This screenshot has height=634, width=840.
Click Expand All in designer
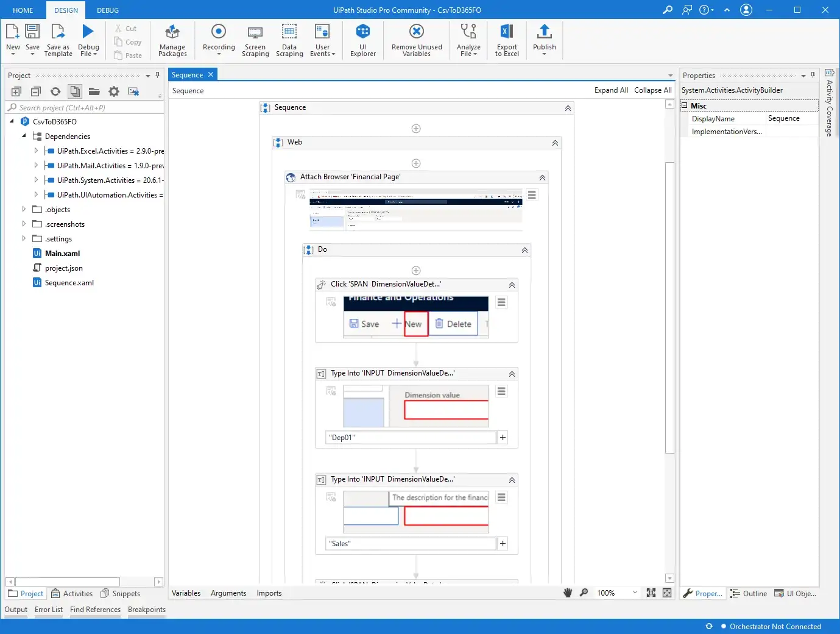[x=611, y=90]
